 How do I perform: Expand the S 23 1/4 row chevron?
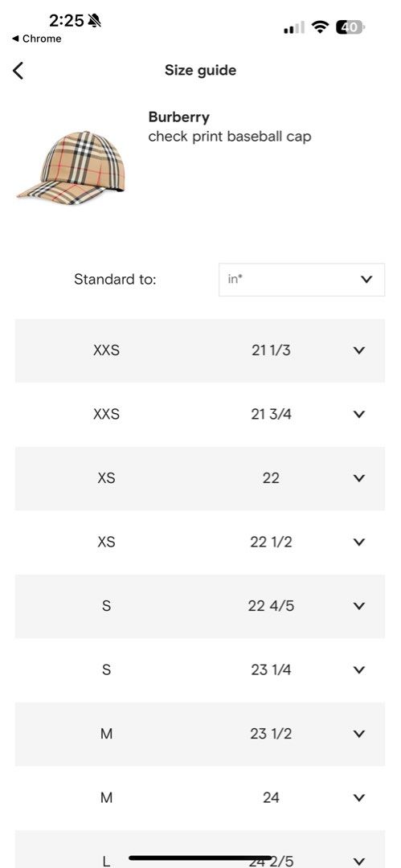[359, 669]
